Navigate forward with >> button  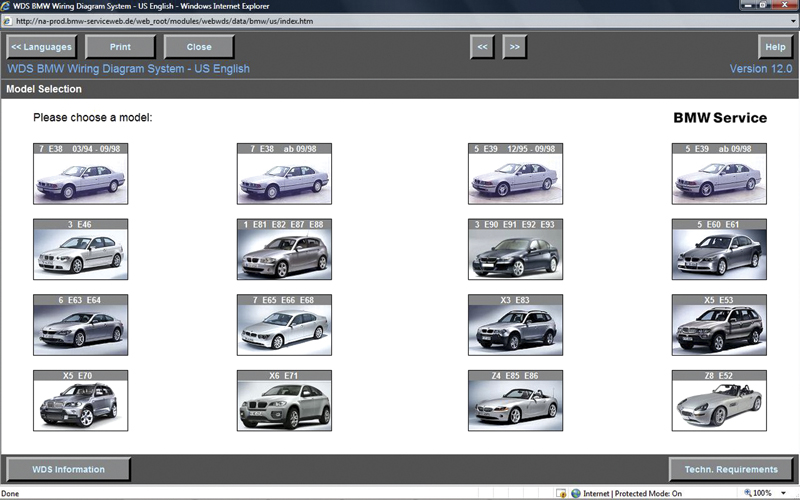515,47
